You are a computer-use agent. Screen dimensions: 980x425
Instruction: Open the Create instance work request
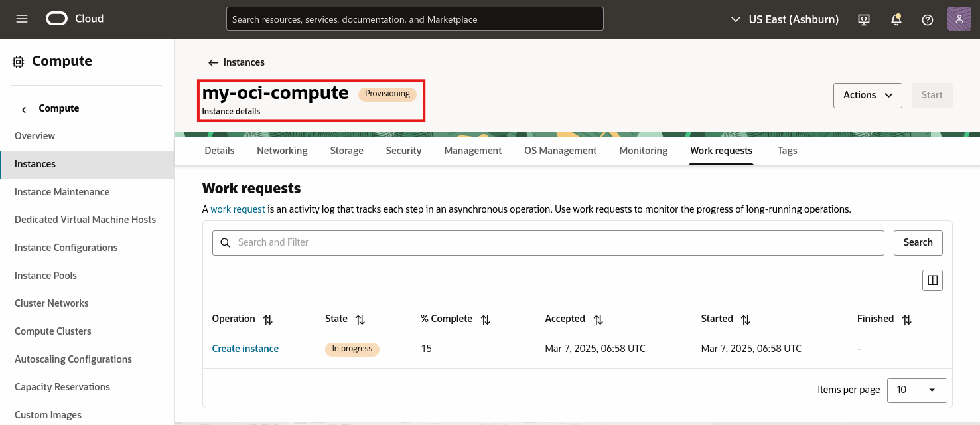point(245,348)
